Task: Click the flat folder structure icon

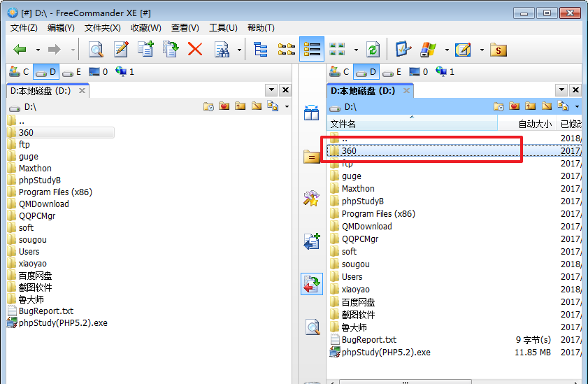Action: (x=287, y=49)
